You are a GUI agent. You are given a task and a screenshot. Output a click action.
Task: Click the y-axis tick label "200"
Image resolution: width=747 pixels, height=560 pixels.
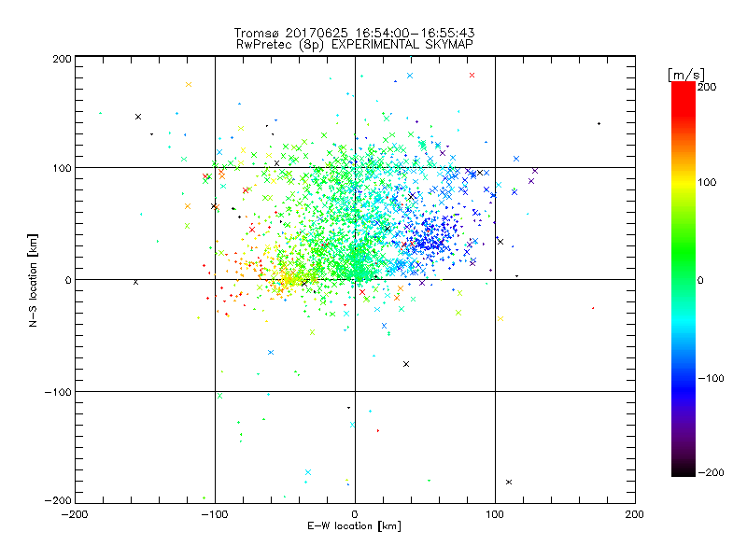(x=62, y=59)
